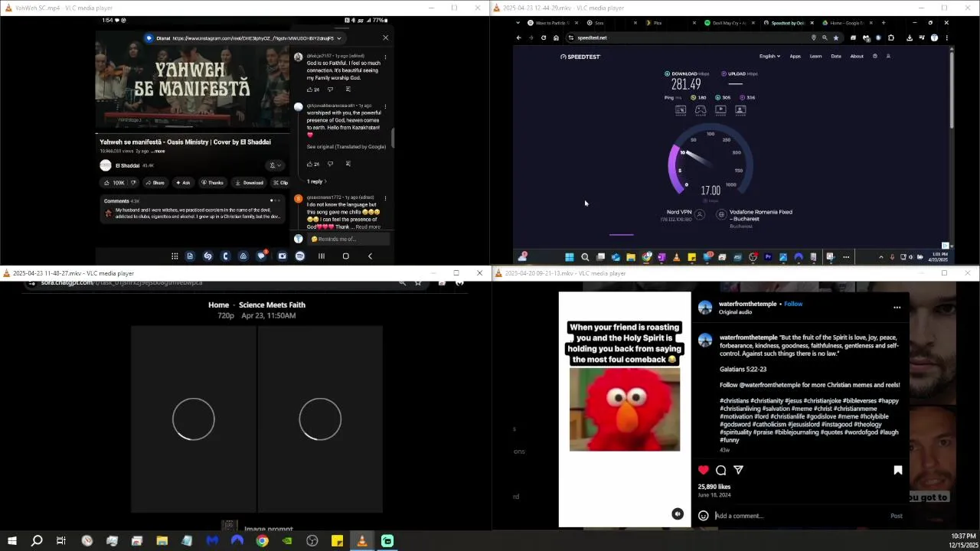This screenshot has width=980, height=551.
Task: Click the Thanks button under YouTube video
Action: (x=212, y=183)
